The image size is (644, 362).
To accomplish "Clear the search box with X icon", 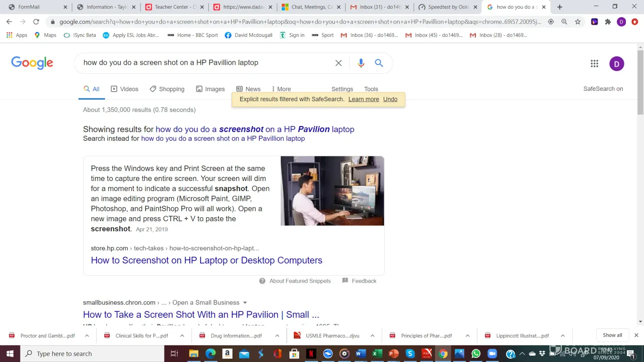I will point(338,63).
